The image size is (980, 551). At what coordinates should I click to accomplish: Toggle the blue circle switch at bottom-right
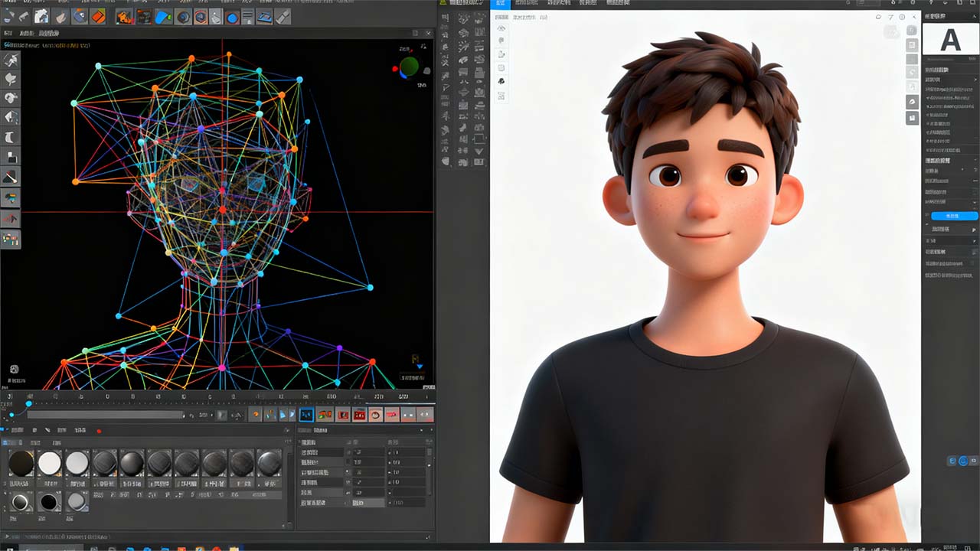coord(962,461)
